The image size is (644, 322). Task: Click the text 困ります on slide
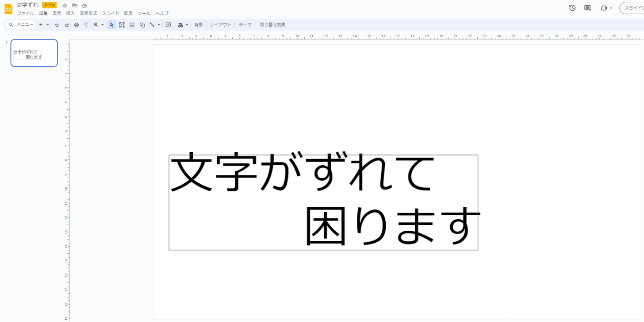click(x=392, y=226)
